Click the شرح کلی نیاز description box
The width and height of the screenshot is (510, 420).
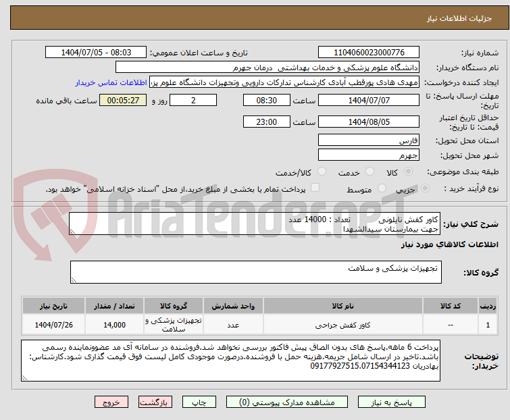[255, 224]
